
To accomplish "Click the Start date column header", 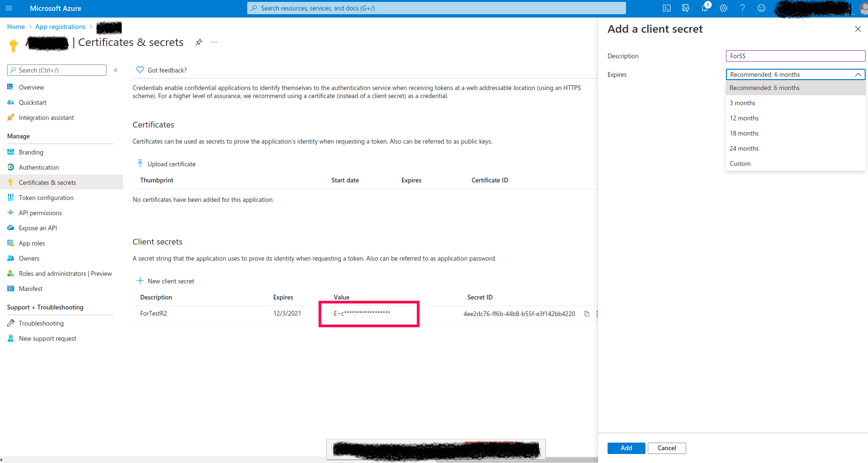I will tap(345, 180).
